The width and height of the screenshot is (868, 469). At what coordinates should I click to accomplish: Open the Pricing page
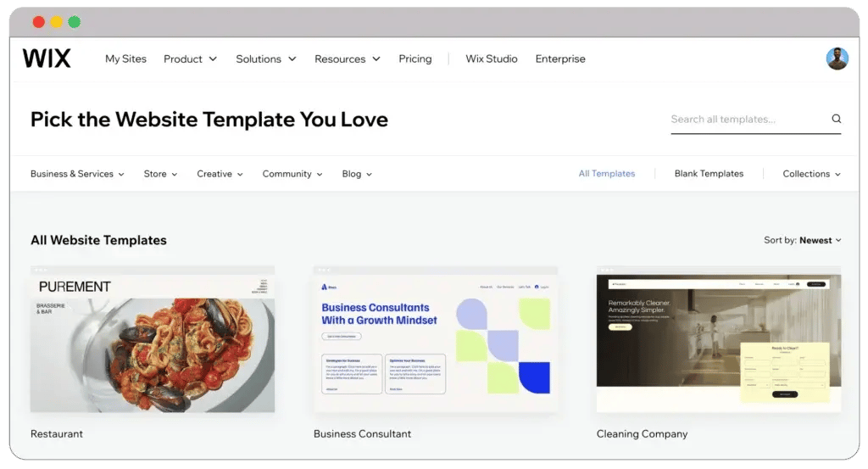click(x=415, y=59)
